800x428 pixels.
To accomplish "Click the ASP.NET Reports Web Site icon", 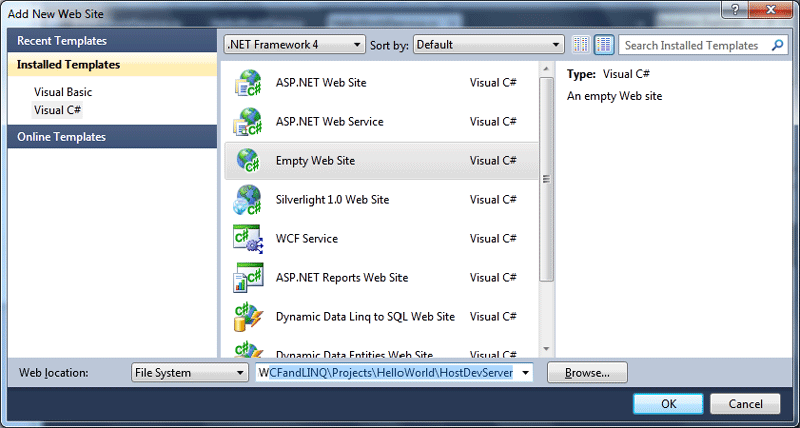I will coord(247,278).
